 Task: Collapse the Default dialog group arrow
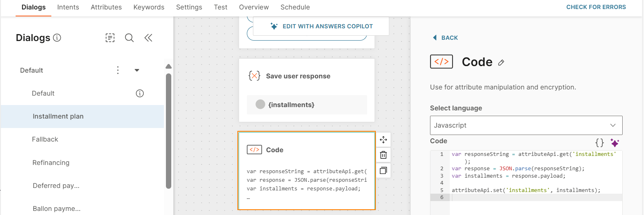137,70
